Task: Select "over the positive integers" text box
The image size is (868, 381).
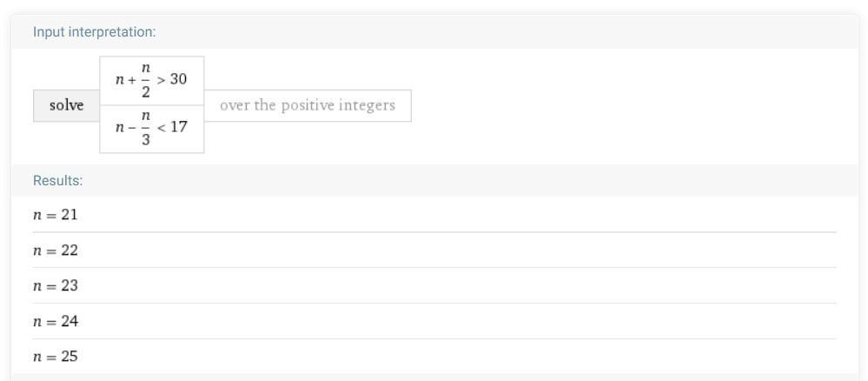Action: (307, 106)
